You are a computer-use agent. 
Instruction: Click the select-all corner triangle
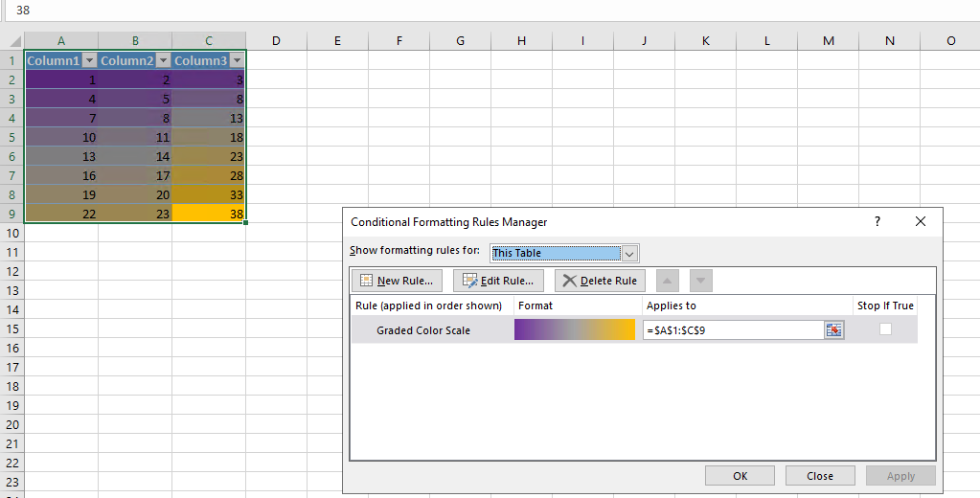[16, 42]
